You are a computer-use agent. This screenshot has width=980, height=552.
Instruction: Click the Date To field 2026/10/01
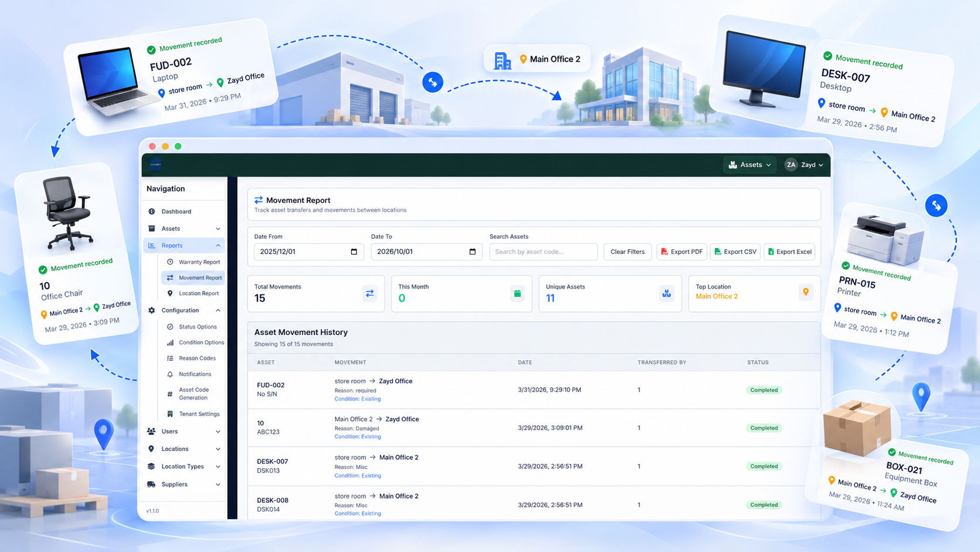[x=427, y=252]
